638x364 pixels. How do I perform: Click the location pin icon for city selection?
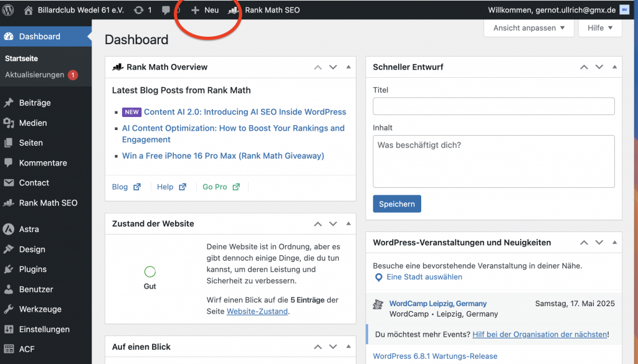[x=378, y=278]
